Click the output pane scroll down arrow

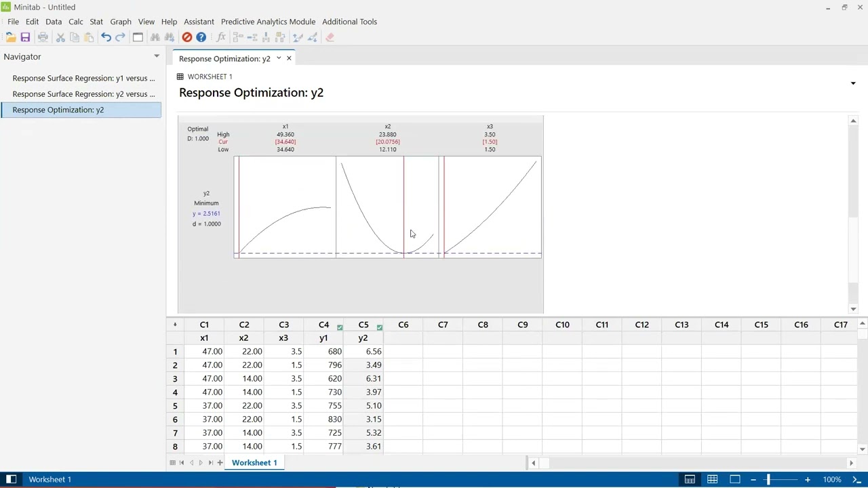click(x=853, y=309)
